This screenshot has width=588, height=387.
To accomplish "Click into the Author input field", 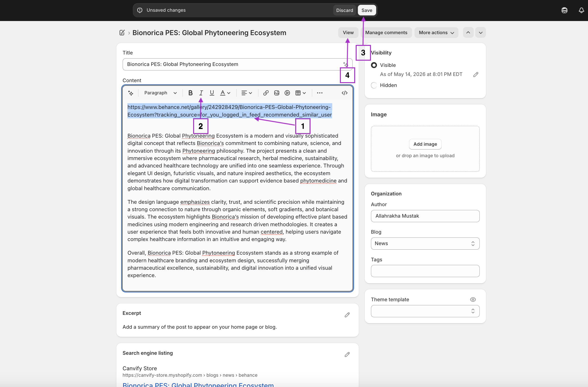I will tap(425, 216).
